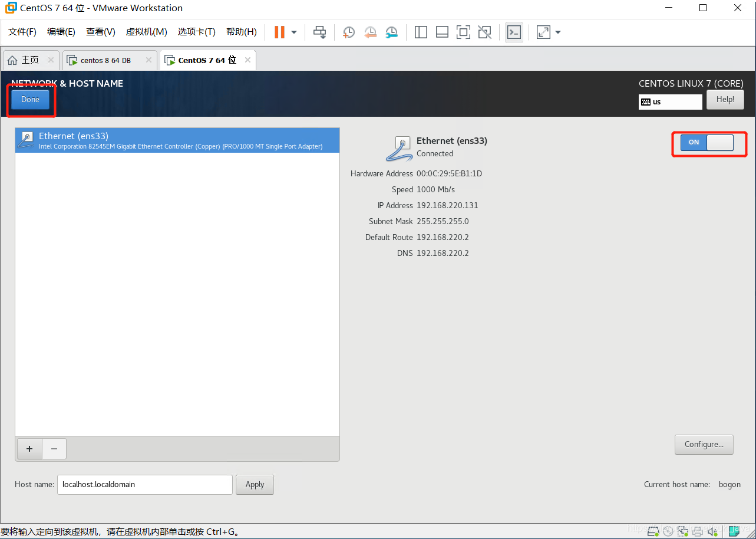Image resolution: width=756 pixels, height=539 pixels.
Task: Expand the stretch display dropdown arrow
Action: 558,32
